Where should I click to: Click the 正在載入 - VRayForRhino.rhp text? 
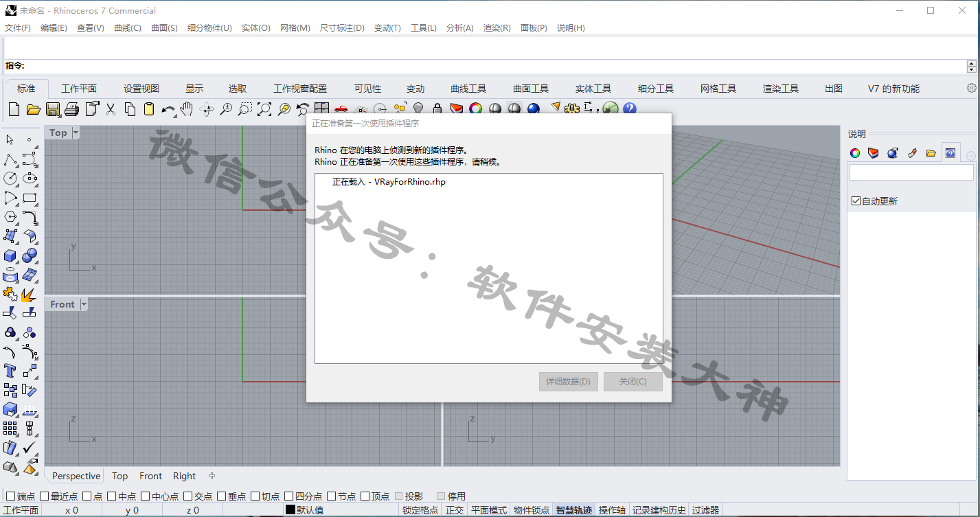point(389,182)
